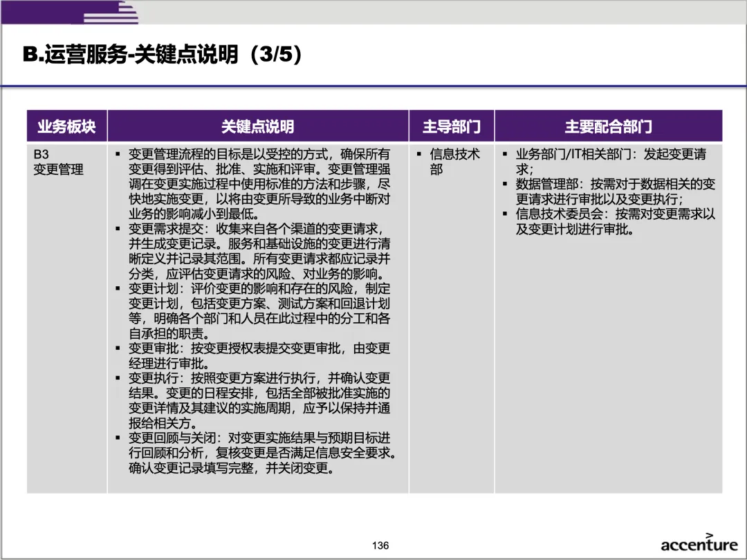This screenshot has height=560, width=747.
Task: Click the purple striped header graphic
Action: 70,12
